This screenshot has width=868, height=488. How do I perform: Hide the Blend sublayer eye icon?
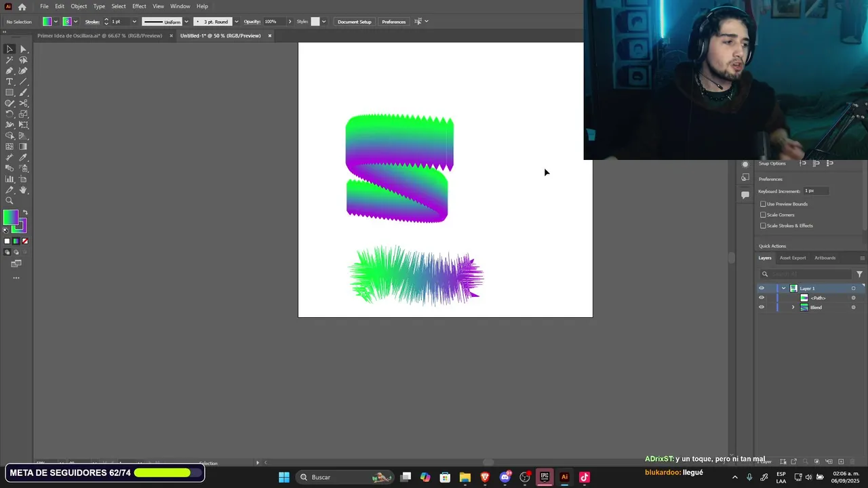[761, 307]
